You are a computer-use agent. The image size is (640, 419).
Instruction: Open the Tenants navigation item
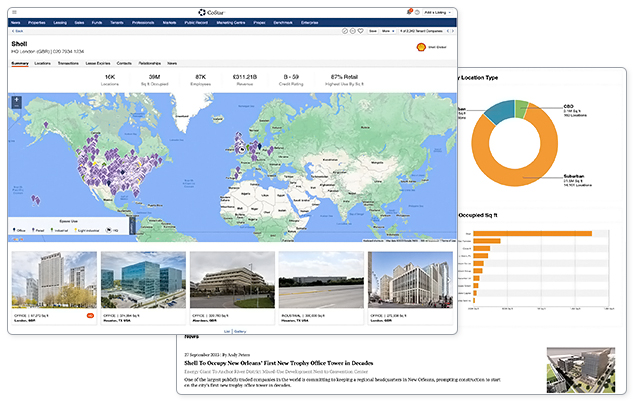tap(117, 23)
